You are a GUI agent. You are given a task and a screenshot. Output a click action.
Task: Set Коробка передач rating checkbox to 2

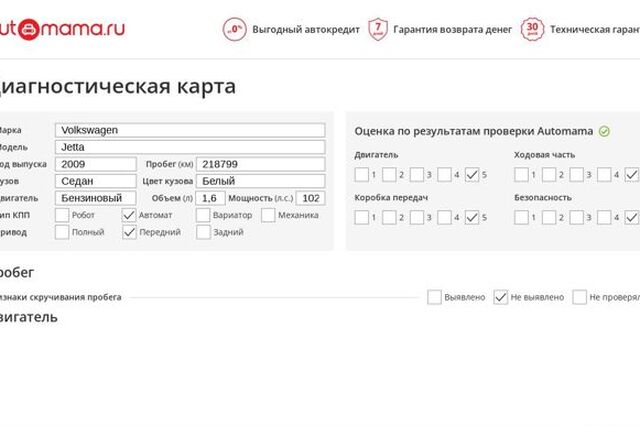coord(389,217)
